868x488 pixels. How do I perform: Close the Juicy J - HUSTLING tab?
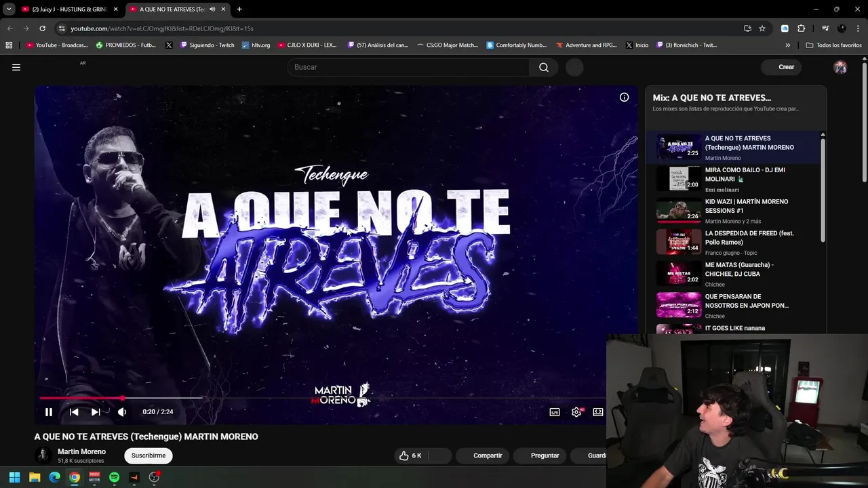coord(116,9)
